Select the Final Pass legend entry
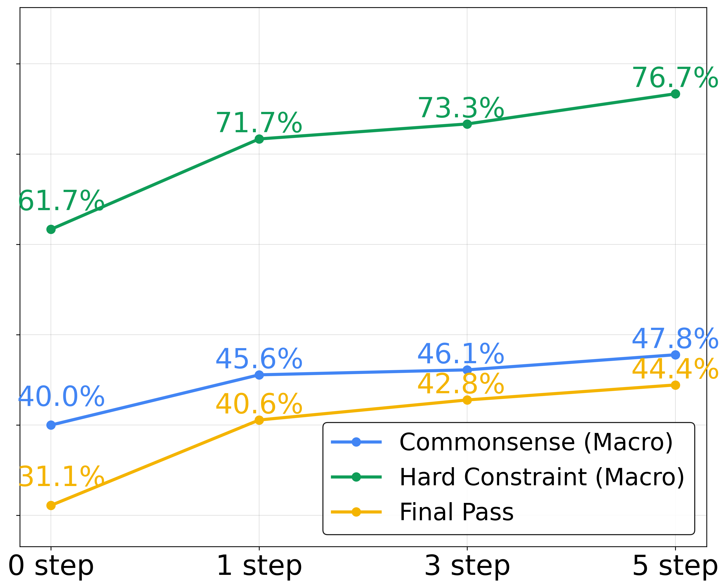 coord(456,512)
